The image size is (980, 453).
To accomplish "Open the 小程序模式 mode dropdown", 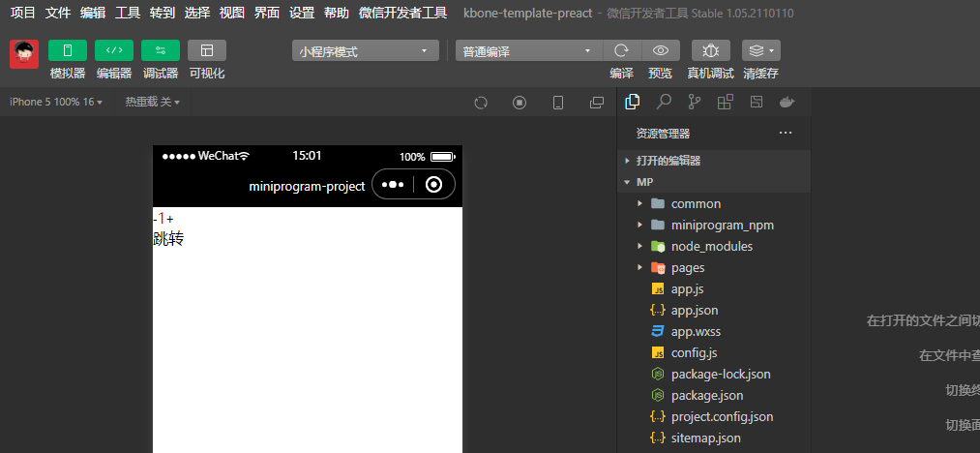I will pos(366,50).
